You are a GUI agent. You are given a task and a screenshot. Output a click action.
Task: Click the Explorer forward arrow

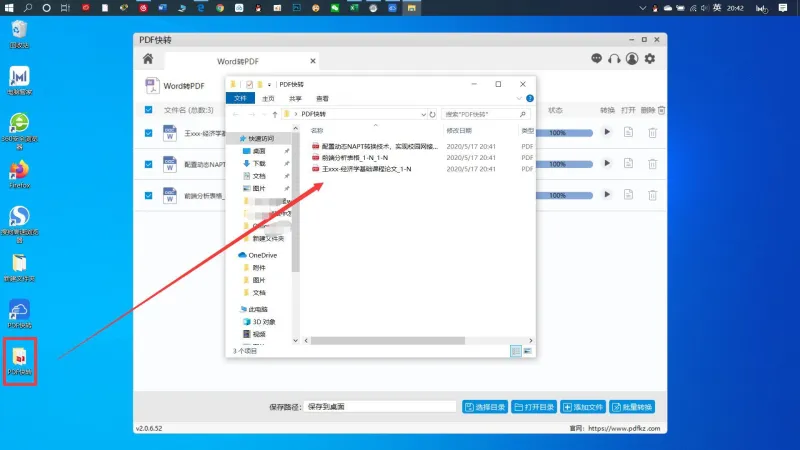(x=252, y=114)
